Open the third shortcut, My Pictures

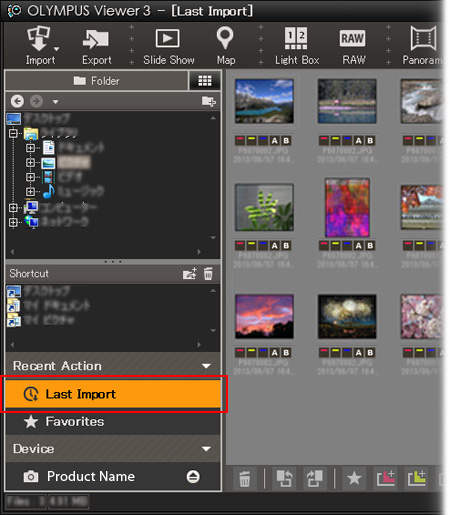coord(41,320)
